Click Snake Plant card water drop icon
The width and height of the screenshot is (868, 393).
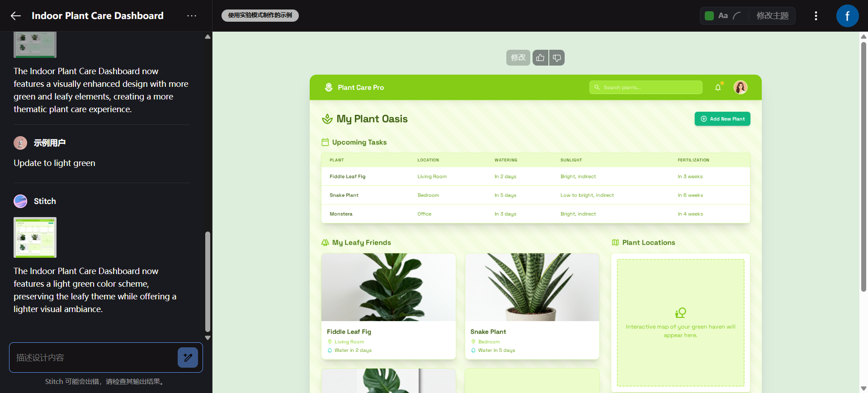473,350
